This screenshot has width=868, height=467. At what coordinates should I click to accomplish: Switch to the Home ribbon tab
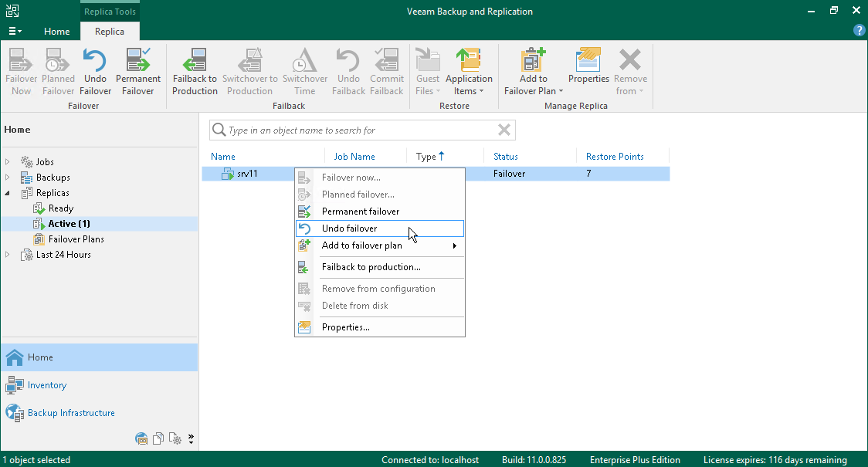coord(57,32)
